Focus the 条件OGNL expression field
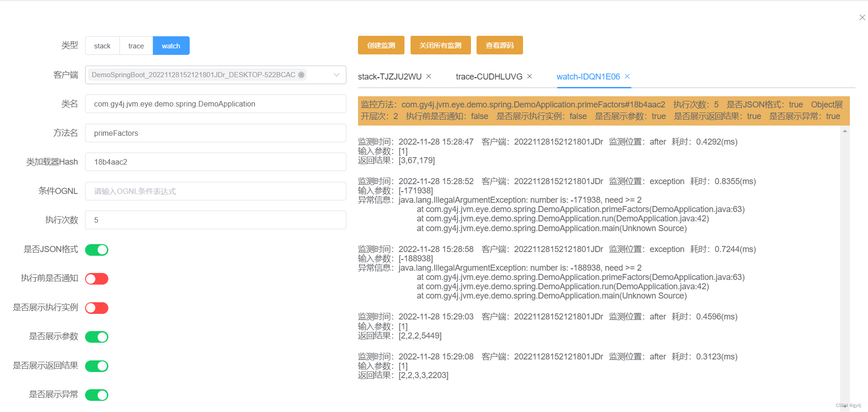The height and width of the screenshot is (412, 868). coord(216,191)
